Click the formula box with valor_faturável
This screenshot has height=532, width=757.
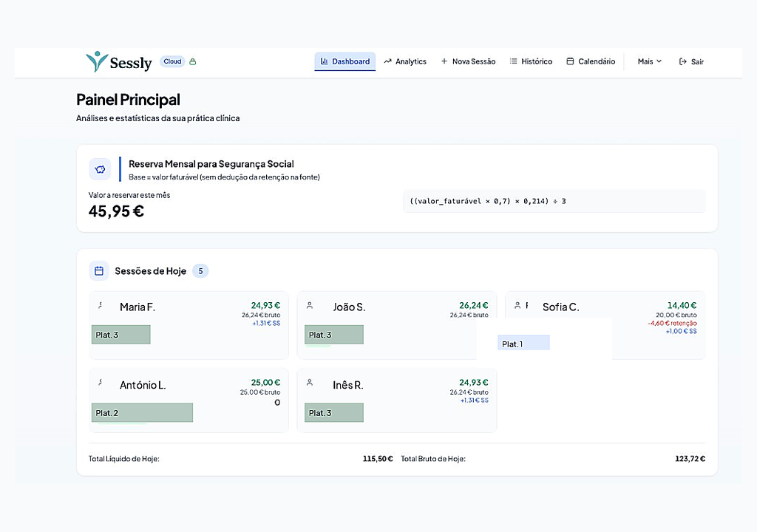click(554, 201)
